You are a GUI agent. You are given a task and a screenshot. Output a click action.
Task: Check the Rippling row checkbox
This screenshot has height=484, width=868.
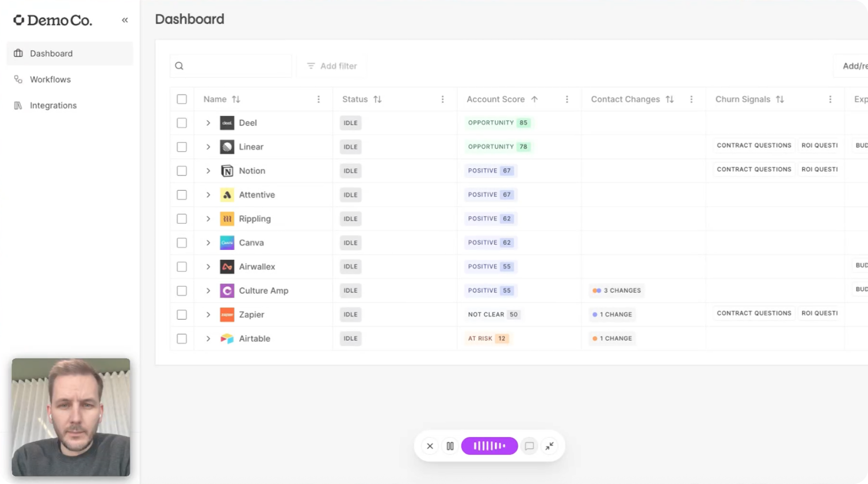[182, 219]
